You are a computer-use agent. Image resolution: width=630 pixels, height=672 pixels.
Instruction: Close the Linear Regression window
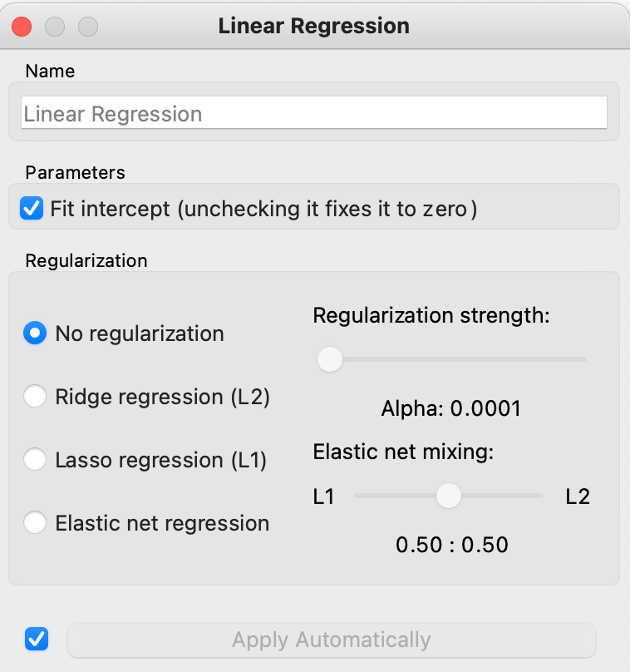22,26
